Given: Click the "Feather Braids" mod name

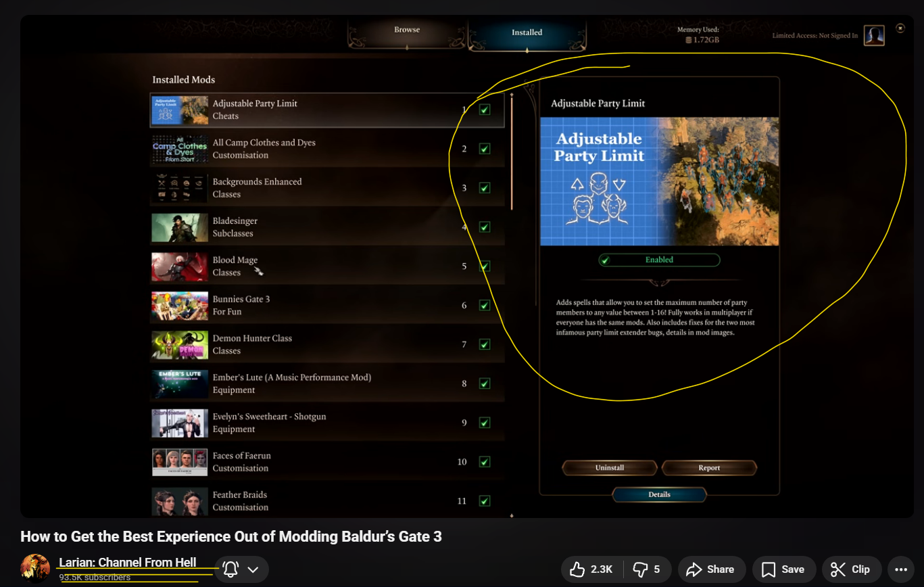Looking at the screenshot, I should click(x=241, y=495).
